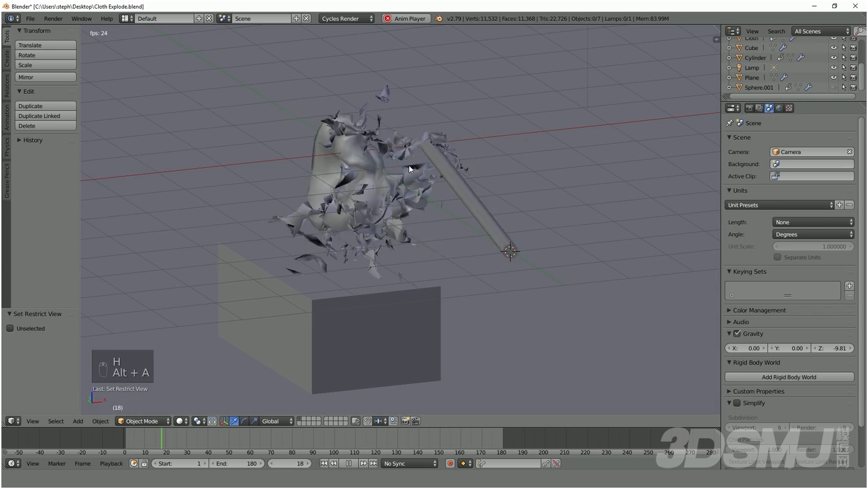
Task: Show Sphere.001 via its eye icon
Action: tap(834, 87)
